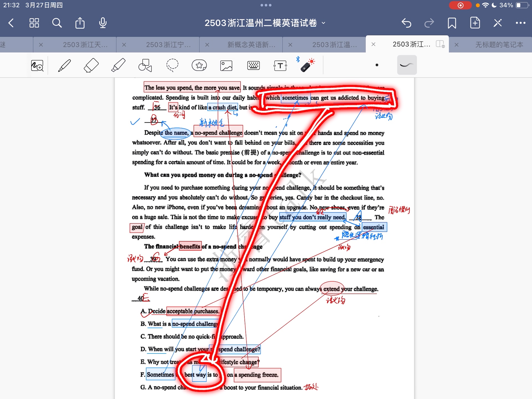Close the 2503浙江宁... tab
This screenshot has height=399, width=532.
[124, 45]
